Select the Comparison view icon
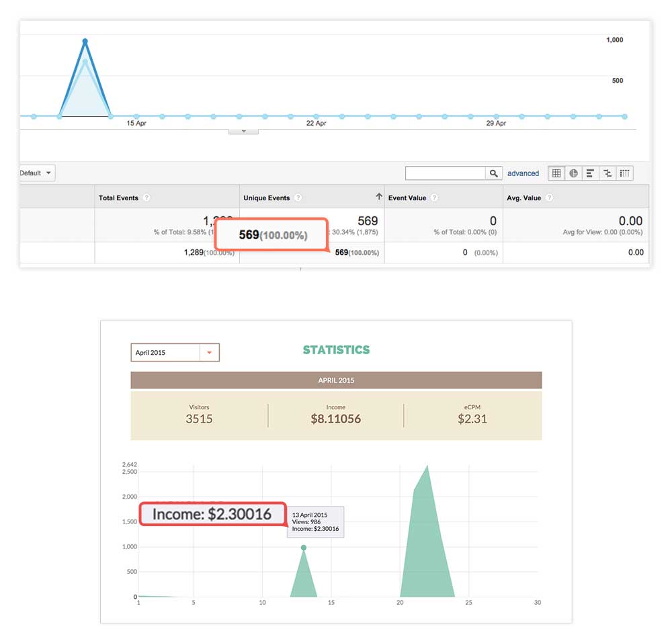Viewport: 672px width, 633px height. (x=607, y=173)
